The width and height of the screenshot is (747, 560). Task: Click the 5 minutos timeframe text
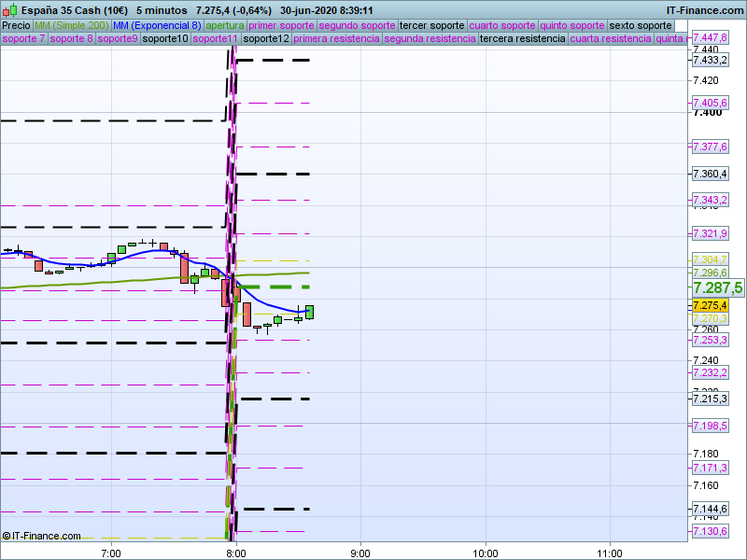(162, 10)
